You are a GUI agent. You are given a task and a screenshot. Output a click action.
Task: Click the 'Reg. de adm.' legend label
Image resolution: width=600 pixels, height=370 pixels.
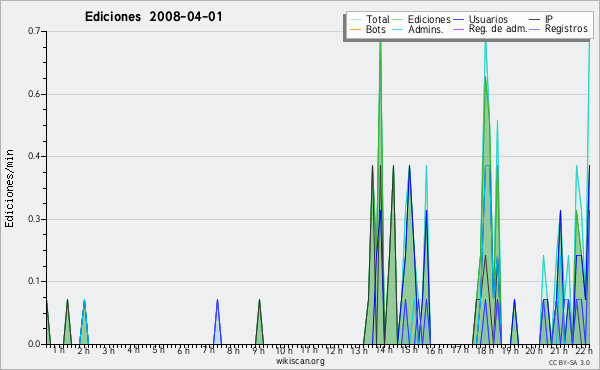(x=498, y=29)
